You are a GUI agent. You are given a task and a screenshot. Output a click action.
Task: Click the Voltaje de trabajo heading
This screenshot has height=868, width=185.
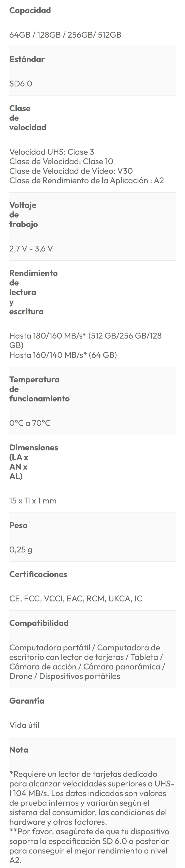(23, 215)
